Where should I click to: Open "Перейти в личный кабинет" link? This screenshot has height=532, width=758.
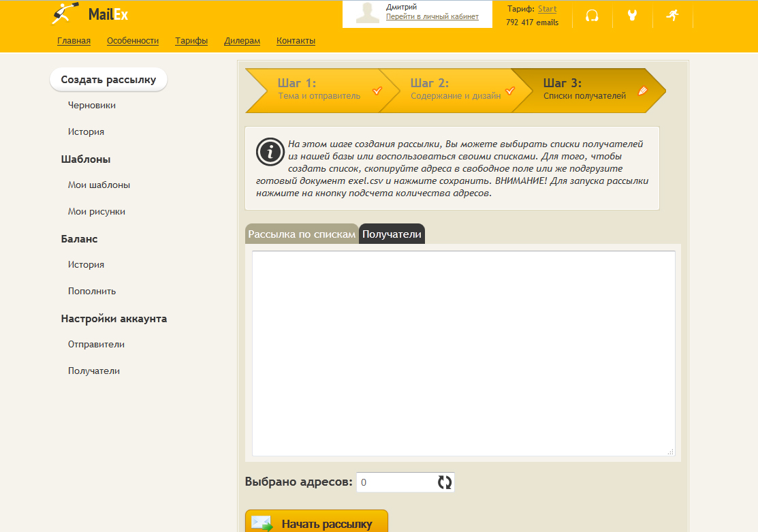coord(432,17)
